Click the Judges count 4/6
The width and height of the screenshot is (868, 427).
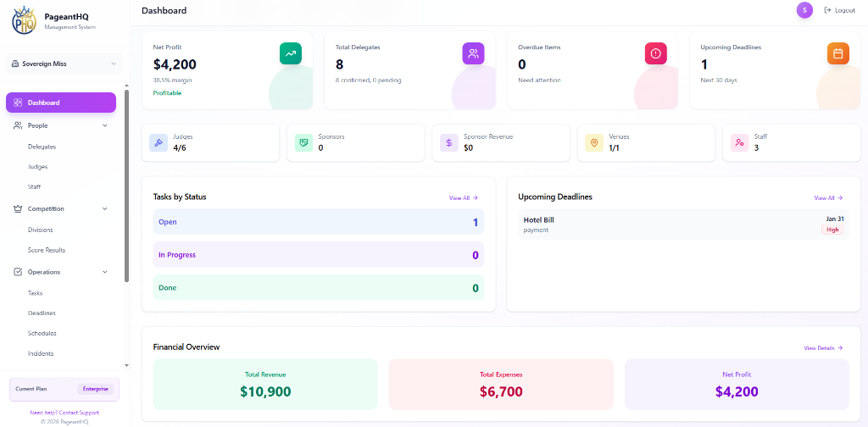click(180, 147)
